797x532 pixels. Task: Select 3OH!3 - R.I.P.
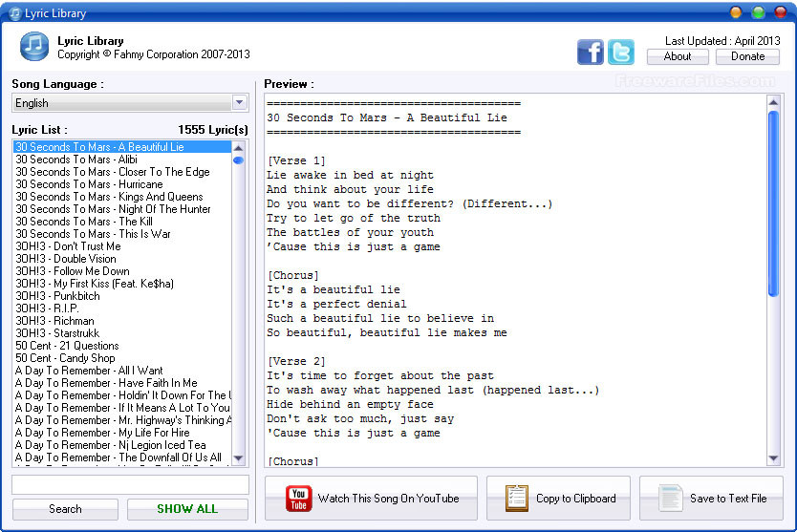[122, 309]
